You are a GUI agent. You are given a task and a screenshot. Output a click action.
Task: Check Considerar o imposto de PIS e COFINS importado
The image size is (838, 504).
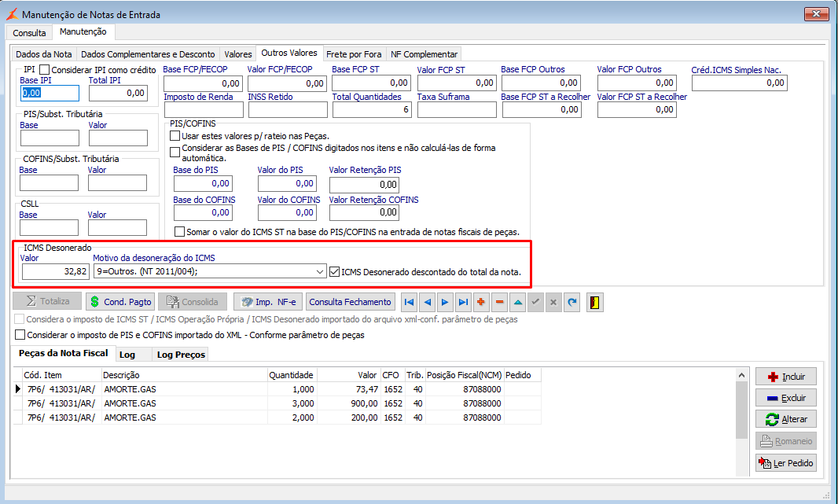coord(20,335)
